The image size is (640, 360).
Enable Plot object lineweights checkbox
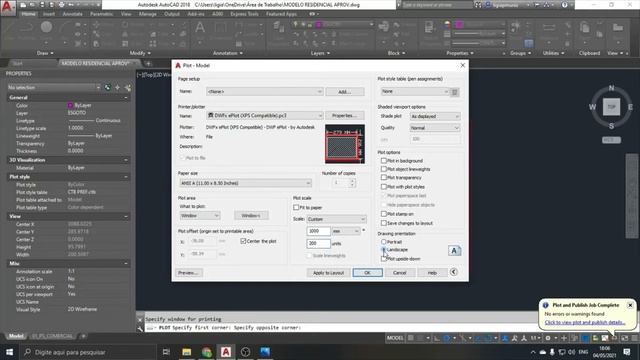tap(384, 169)
